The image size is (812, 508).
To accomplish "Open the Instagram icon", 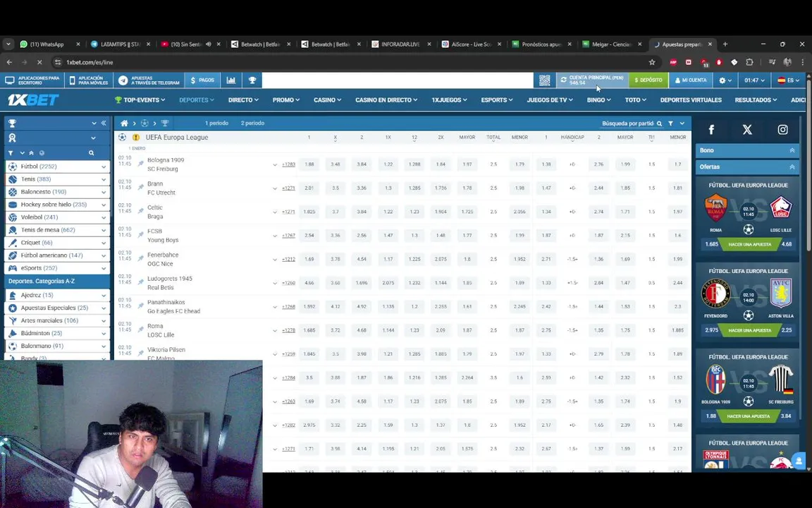I will click(782, 130).
